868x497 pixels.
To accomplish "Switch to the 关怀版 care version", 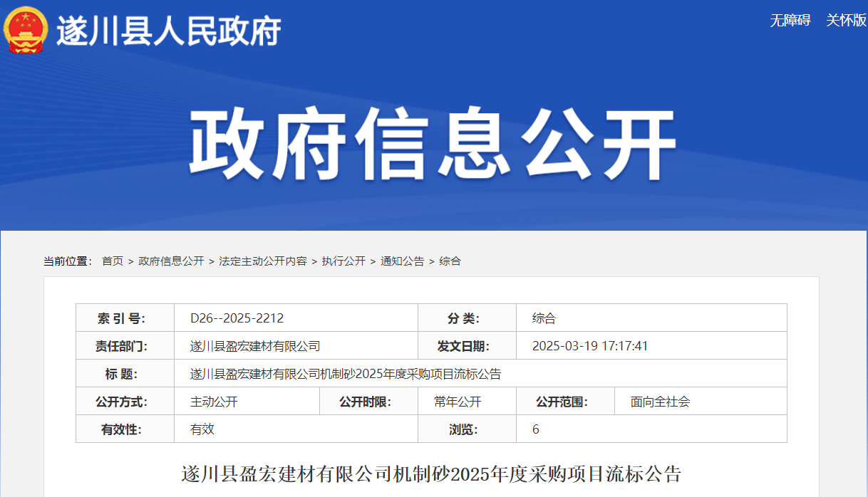I will [846, 20].
